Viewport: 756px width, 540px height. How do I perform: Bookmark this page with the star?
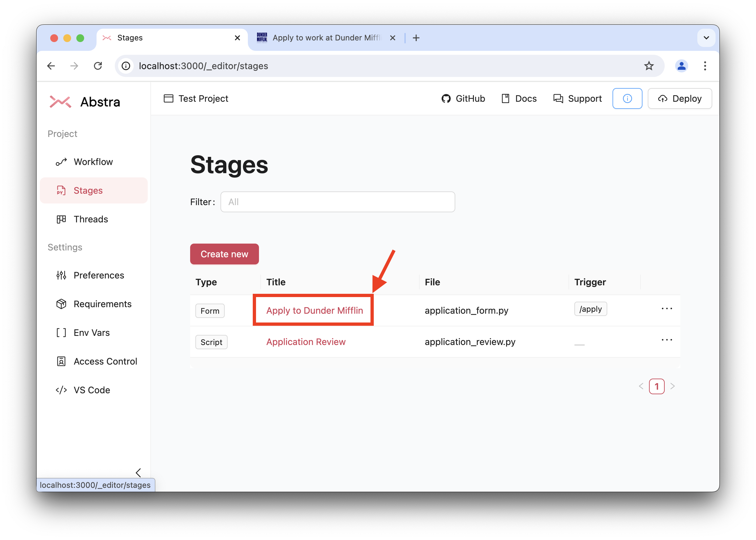coord(649,66)
